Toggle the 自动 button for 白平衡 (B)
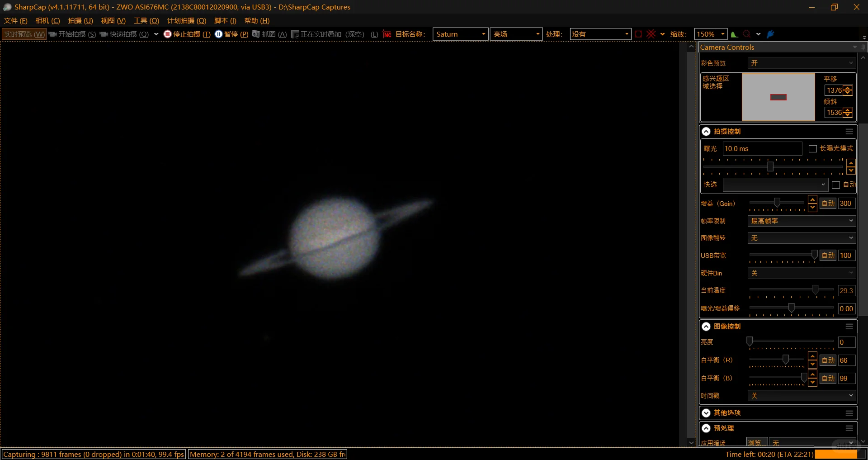This screenshot has width=868, height=460. tap(828, 379)
